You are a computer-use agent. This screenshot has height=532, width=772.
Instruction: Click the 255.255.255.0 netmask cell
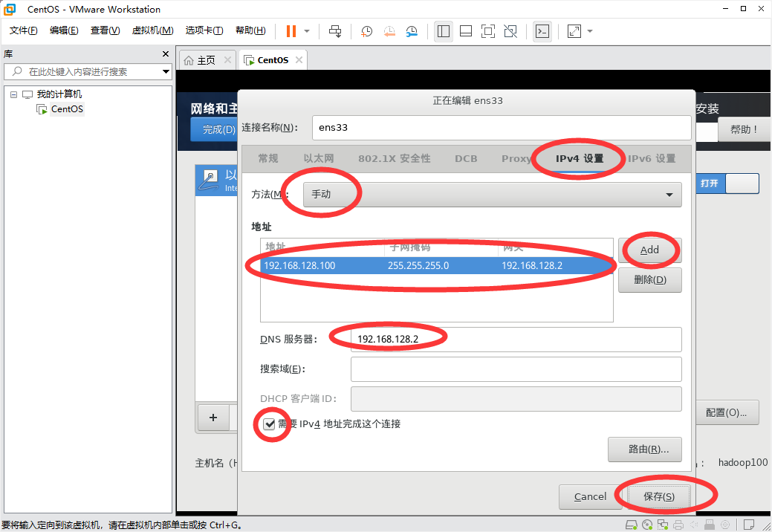point(418,266)
